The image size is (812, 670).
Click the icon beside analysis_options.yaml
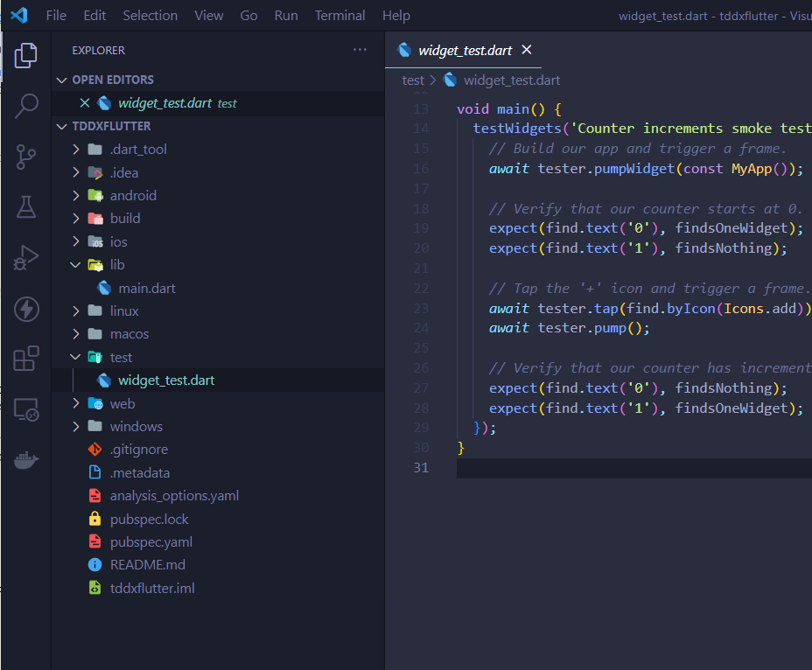[94, 496]
